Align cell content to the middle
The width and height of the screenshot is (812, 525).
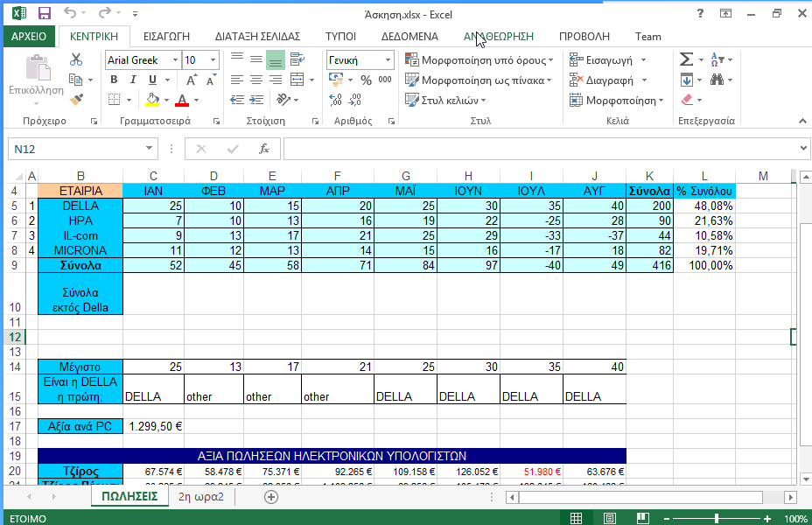click(256, 59)
